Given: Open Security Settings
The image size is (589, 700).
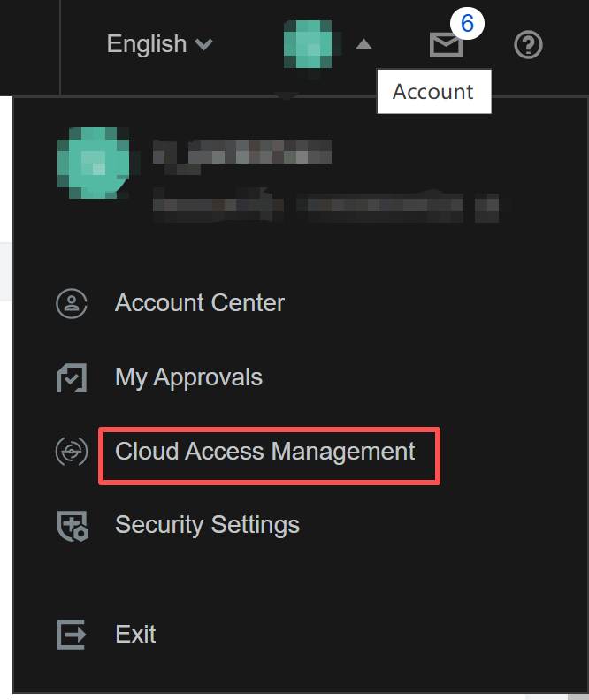Looking at the screenshot, I should point(207,525).
